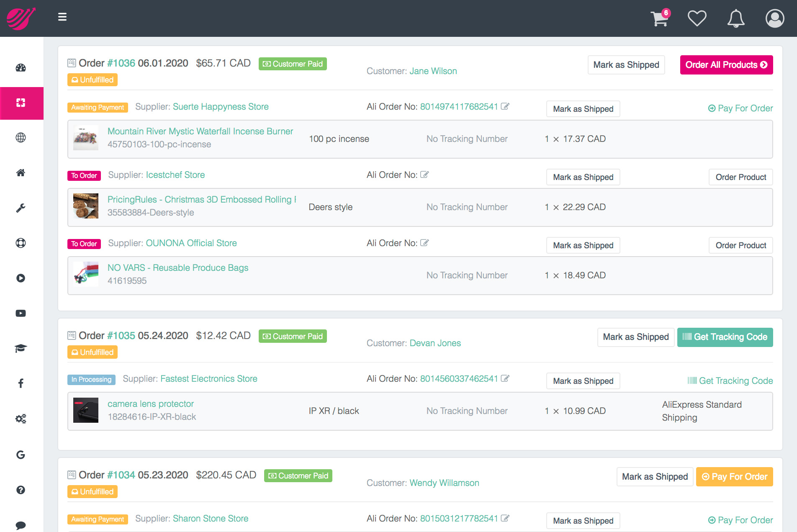Click green Get Tracking Code button for order #1035
The image size is (797, 532).
(725, 337)
